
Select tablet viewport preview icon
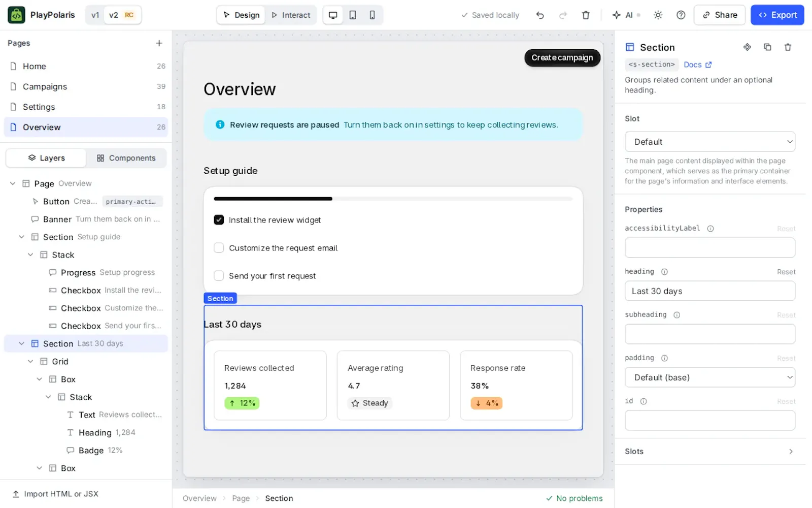(x=353, y=15)
